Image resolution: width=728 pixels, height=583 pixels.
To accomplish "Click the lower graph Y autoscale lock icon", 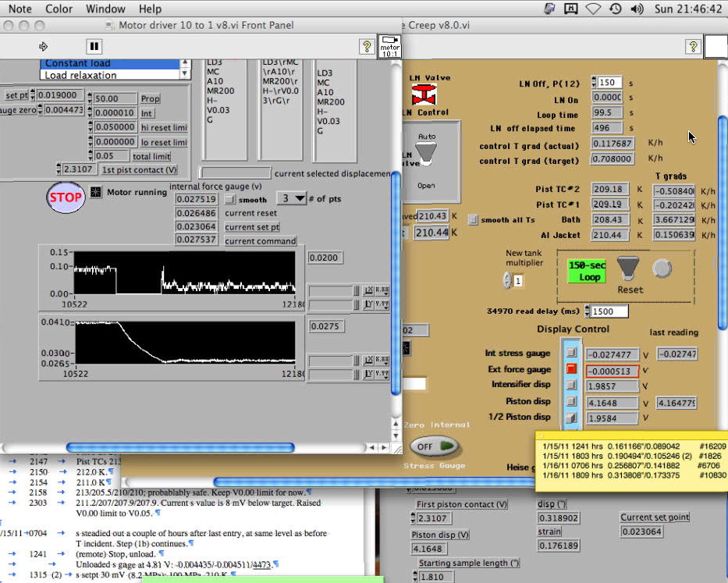I will [367, 375].
